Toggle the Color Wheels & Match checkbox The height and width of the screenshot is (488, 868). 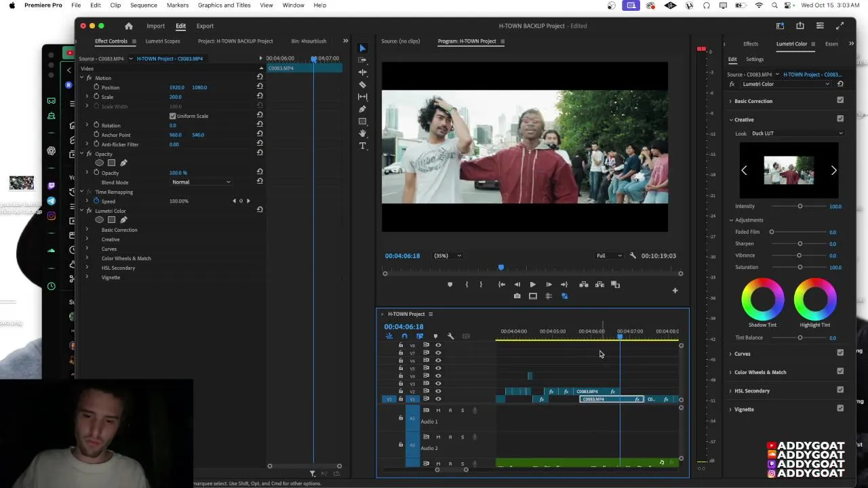pos(840,371)
